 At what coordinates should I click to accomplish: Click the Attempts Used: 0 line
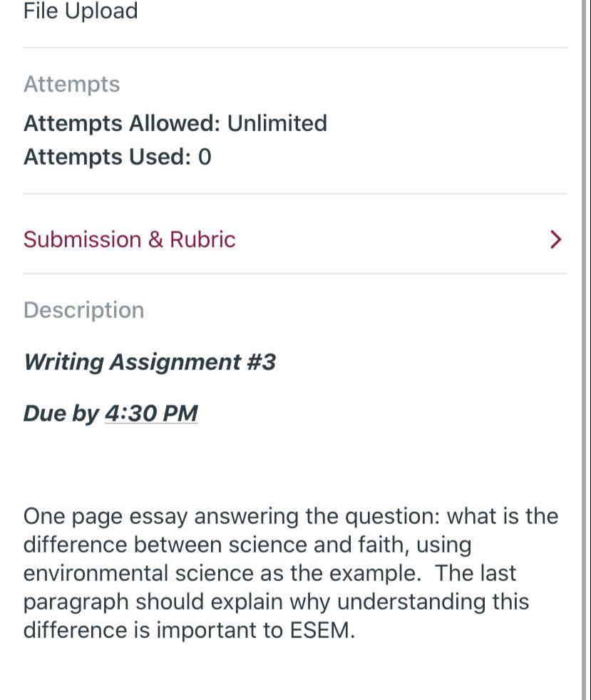click(118, 157)
